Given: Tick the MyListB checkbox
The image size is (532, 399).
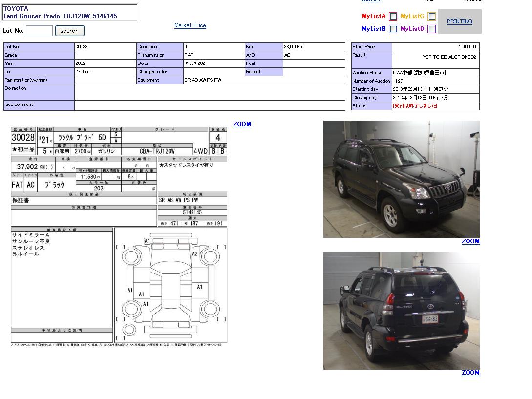Looking at the screenshot, I should pyautogui.click(x=393, y=29).
